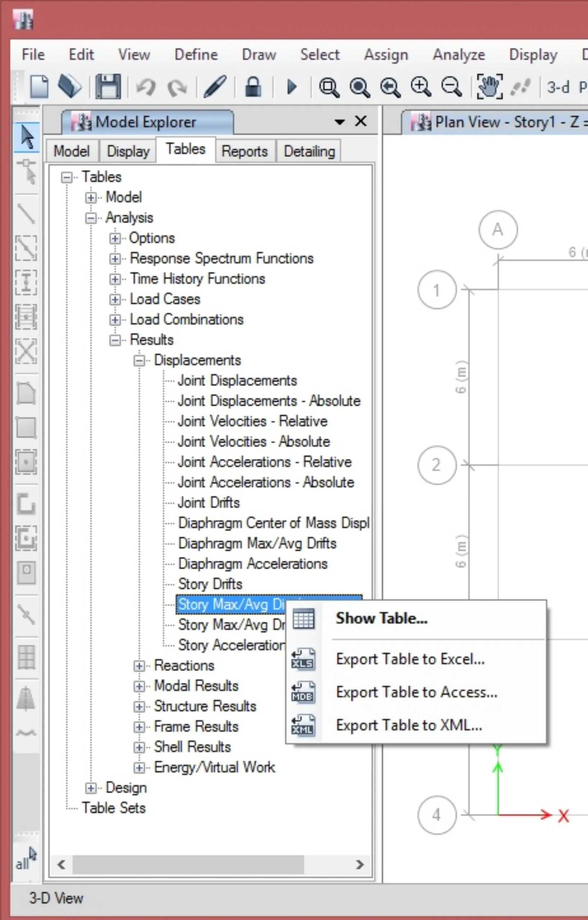Switch to the Reports tab

[x=244, y=151]
